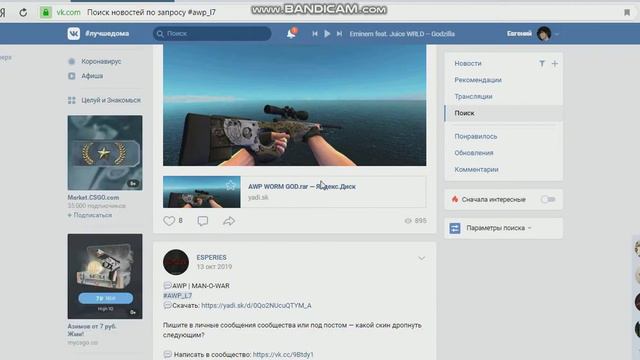Select the Комментарии tab

tap(476, 169)
